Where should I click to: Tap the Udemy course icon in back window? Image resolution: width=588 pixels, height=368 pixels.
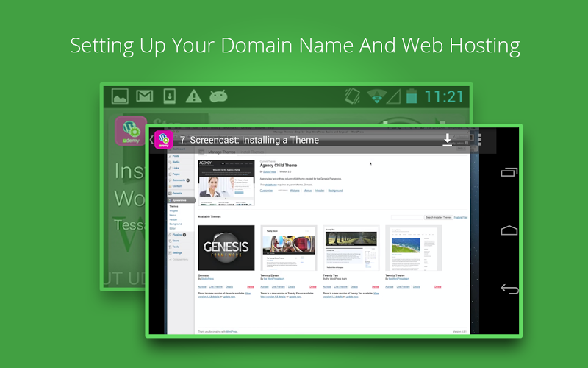pyautogui.click(x=131, y=131)
